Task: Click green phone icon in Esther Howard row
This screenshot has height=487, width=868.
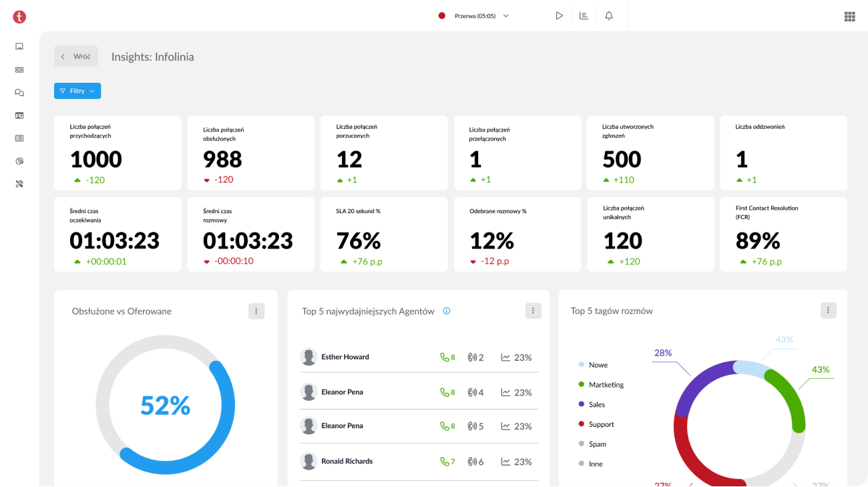Action: point(444,357)
